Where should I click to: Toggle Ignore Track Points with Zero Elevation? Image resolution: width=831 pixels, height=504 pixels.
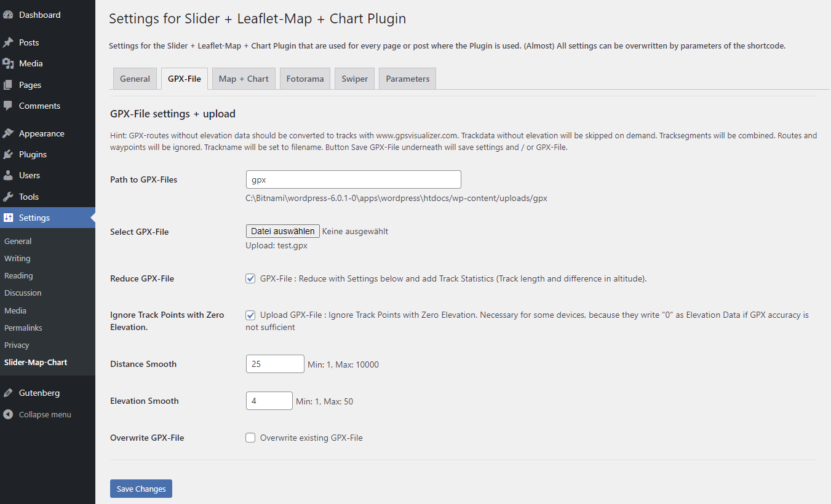(250, 315)
